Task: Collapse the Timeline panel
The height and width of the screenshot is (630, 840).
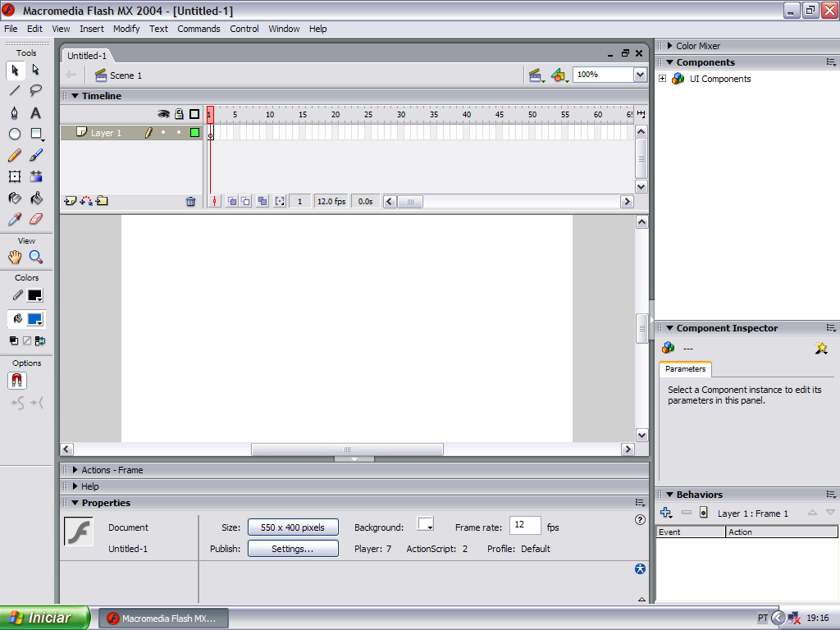Action: point(75,96)
